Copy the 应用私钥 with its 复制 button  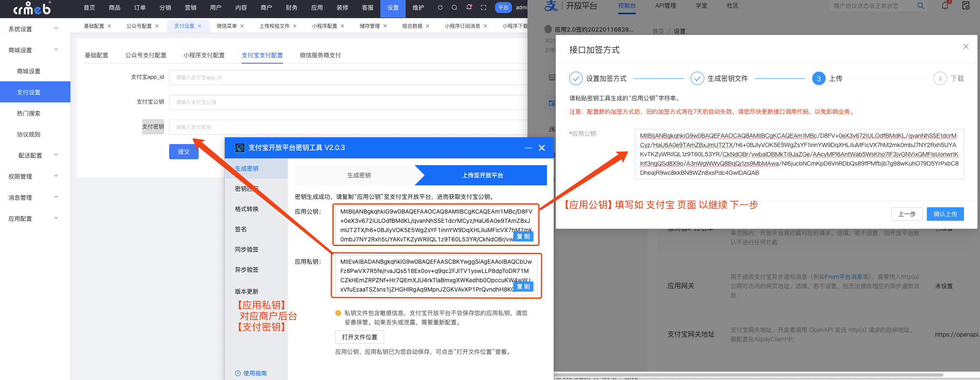(523, 286)
